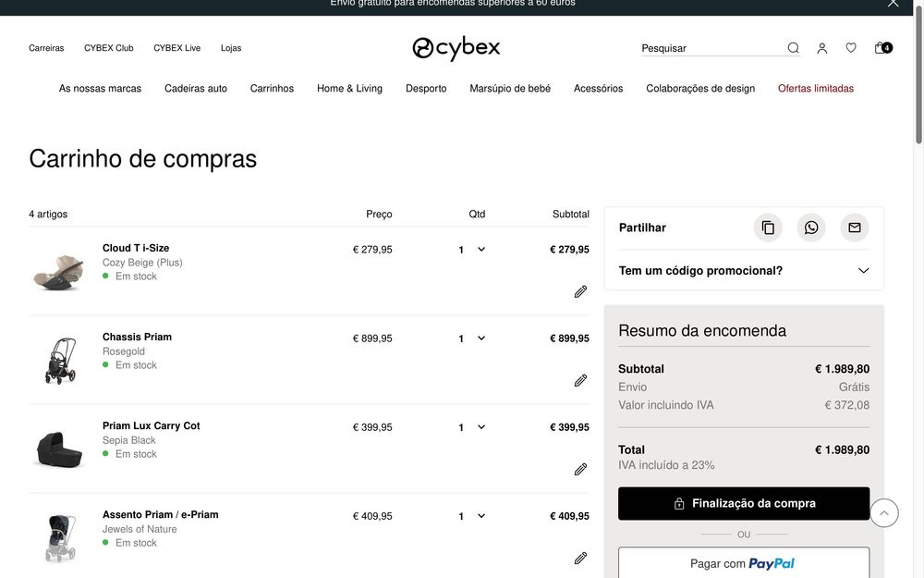This screenshot has height=578, width=924.
Task: Share cart via email icon
Action: pos(854,228)
